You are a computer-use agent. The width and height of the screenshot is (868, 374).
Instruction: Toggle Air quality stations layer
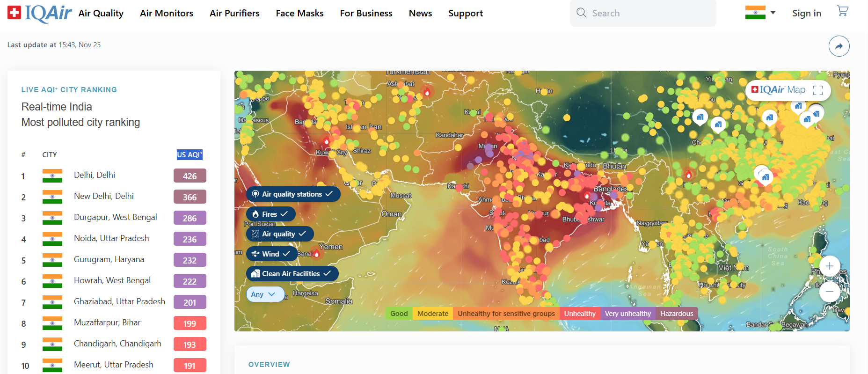click(293, 194)
